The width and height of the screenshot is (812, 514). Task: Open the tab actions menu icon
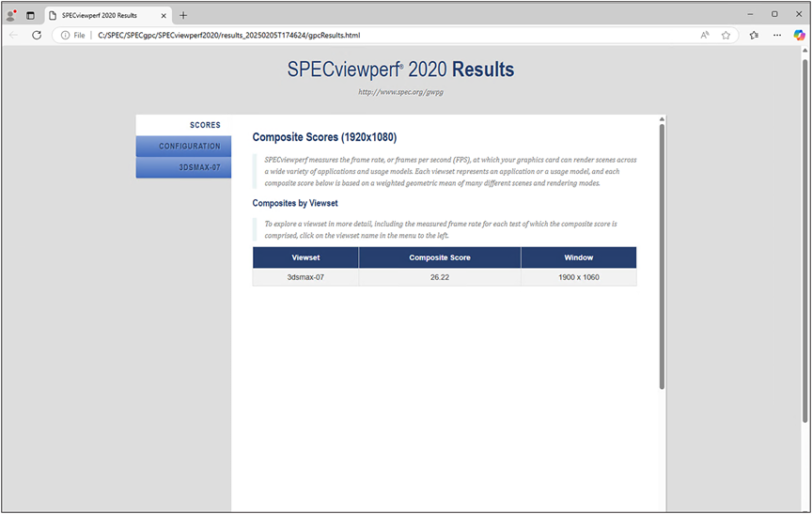tap(31, 16)
